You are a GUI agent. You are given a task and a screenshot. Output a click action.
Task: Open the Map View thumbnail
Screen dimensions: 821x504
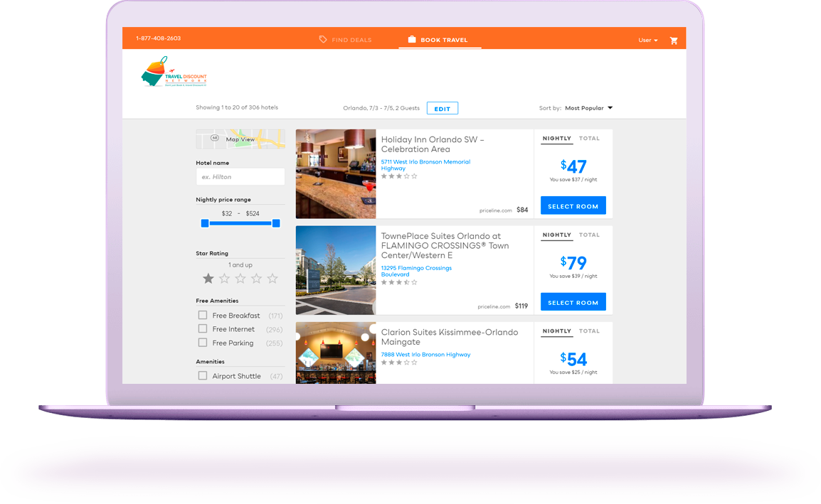tap(240, 139)
